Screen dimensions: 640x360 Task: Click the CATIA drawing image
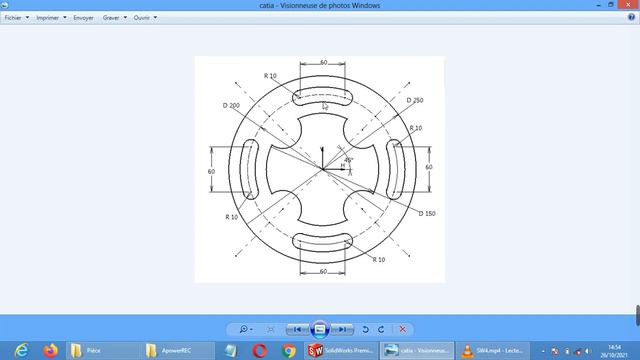coord(320,169)
